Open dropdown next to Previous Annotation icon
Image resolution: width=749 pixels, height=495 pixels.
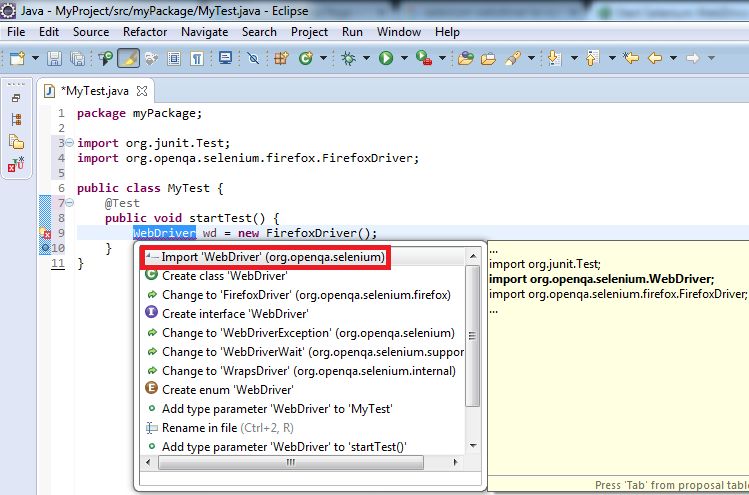(612, 58)
